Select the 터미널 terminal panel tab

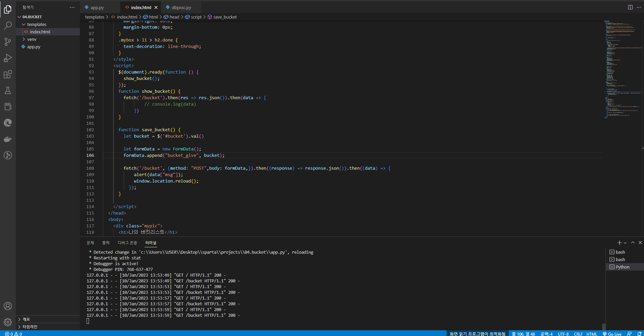point(151,243)
